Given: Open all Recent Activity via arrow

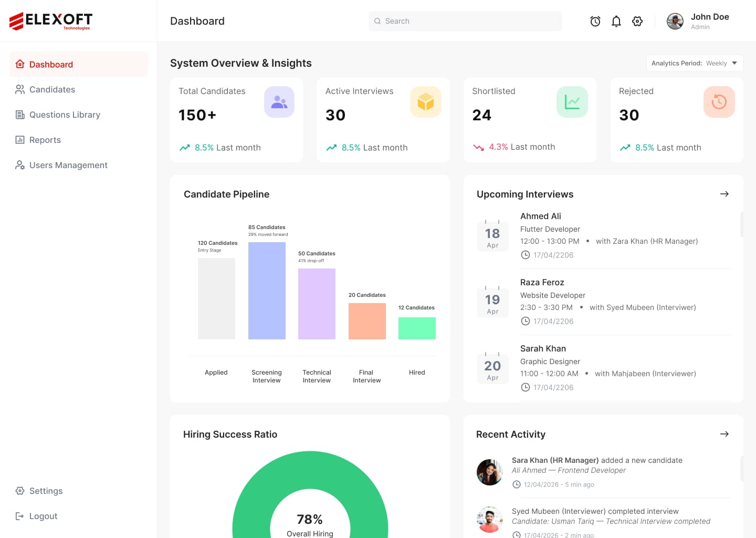Looking at the screenshot, I should (724, 434).
